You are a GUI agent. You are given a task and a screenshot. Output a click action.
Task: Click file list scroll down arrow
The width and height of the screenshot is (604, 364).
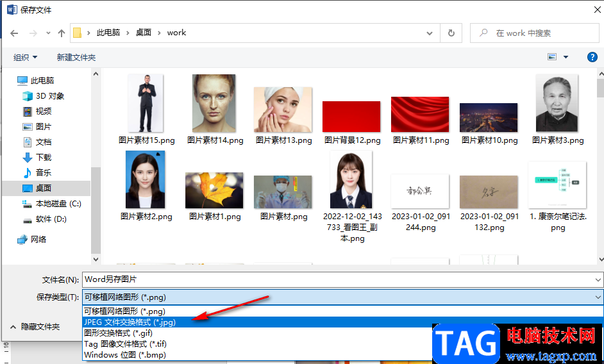[x=601, y=260]
